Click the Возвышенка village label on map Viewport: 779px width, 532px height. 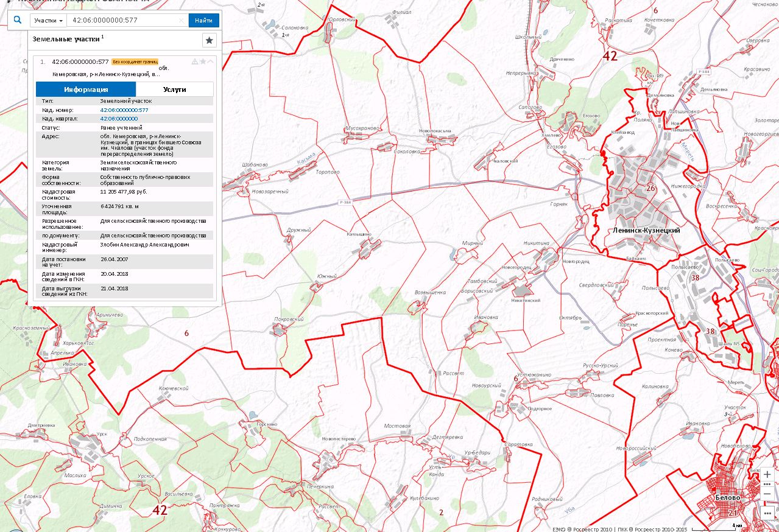point(430,292)
